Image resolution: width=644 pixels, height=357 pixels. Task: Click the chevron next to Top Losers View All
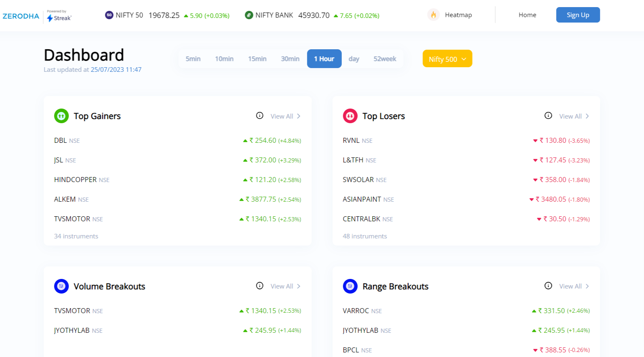[587, 116]
